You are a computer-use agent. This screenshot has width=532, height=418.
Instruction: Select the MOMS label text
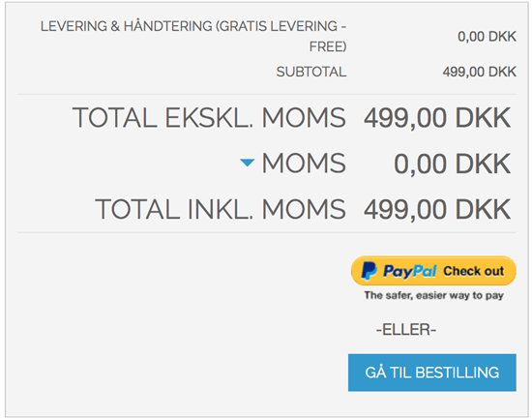tap(304, 164)
